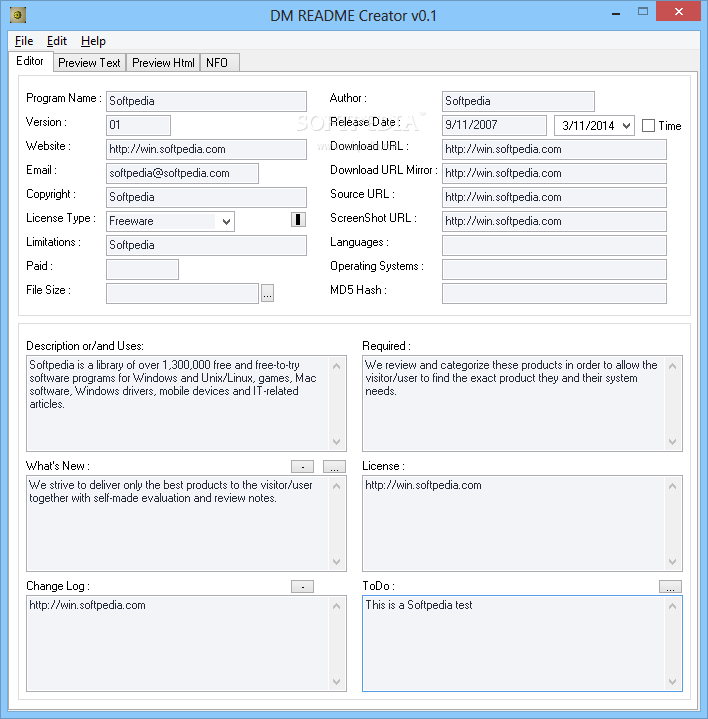Click the app icon in the title bar
708x719 pixels.
[x=18, y=15]
